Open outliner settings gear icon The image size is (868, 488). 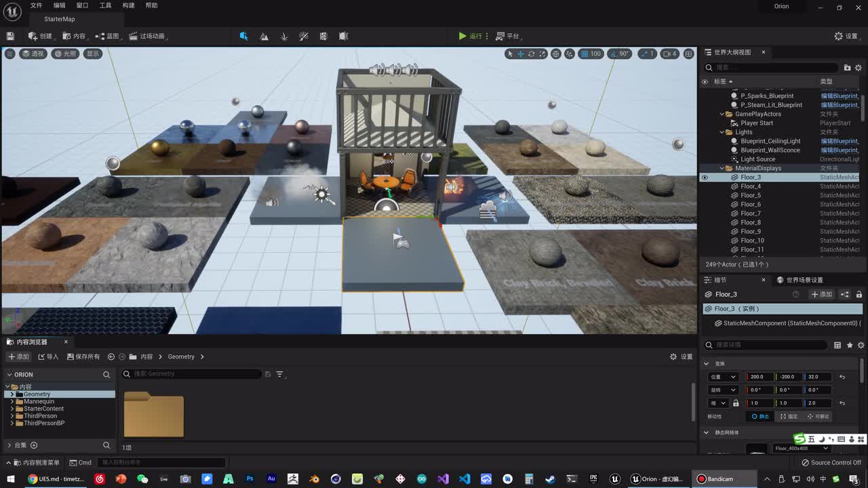[859, 67]
